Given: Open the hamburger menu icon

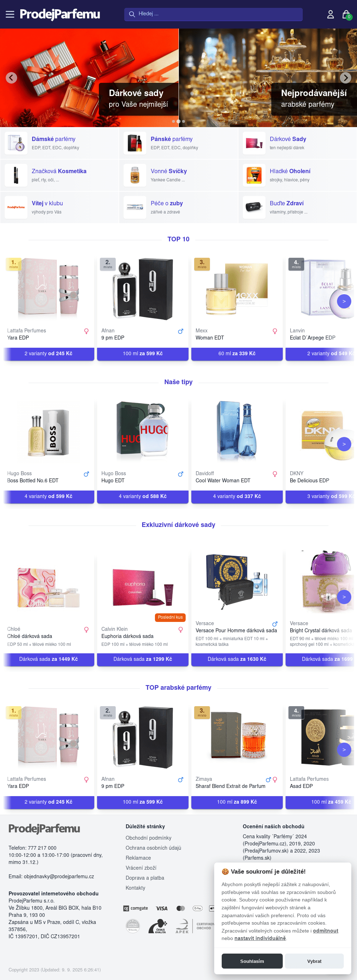Looking at the screenshot, I should coord(10,14).
